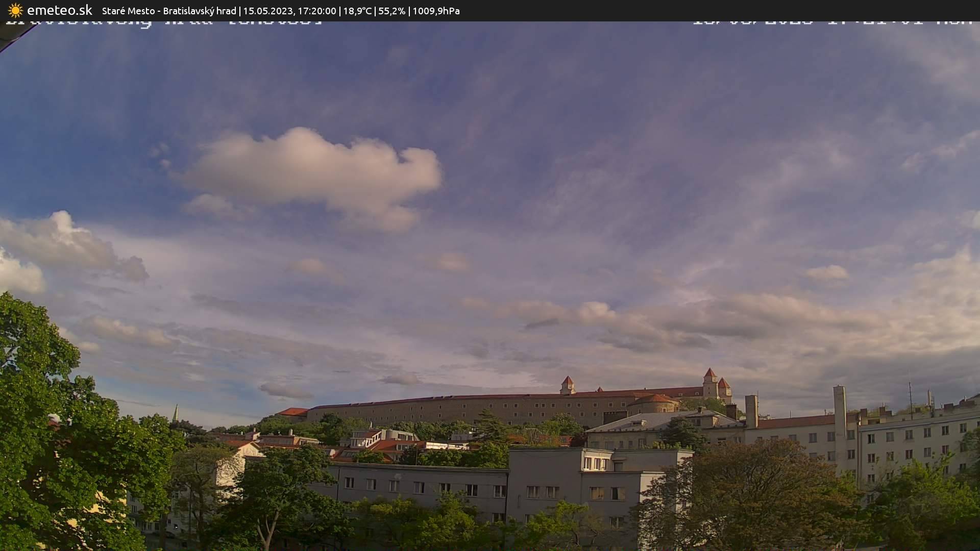Viewport: 980px width, 551px height.
Task: Select the camera overlay timestamp at top right
Action: [x=832, y=20]
